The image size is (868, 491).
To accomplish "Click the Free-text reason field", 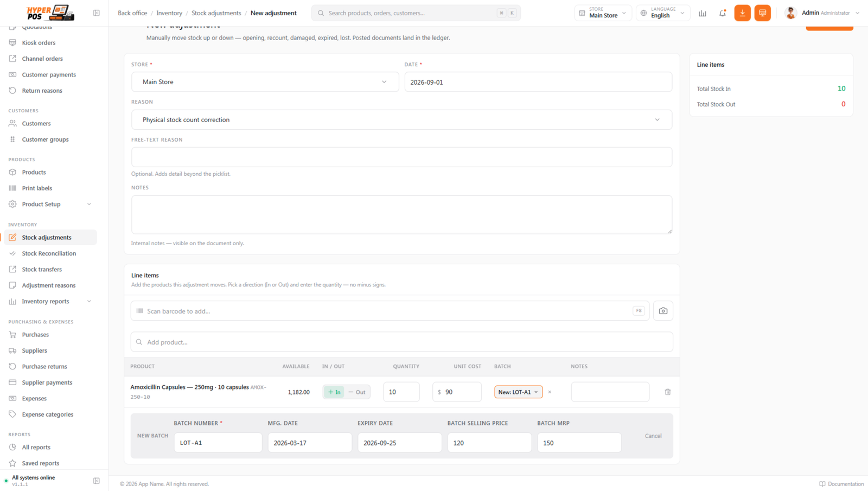I will [401, 157].
